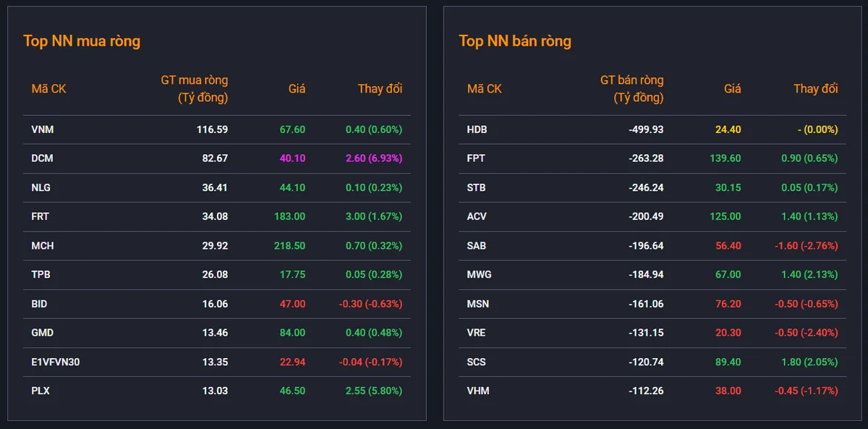Select the "GT mua ròng (Tỷ đồng)" column header
Image resolution: width=868 pixels, height=429 pixels.
[194, 89]
